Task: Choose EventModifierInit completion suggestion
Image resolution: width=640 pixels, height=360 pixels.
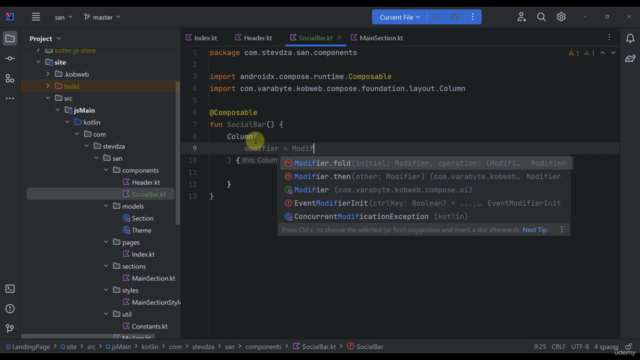Action: [425, 203]
